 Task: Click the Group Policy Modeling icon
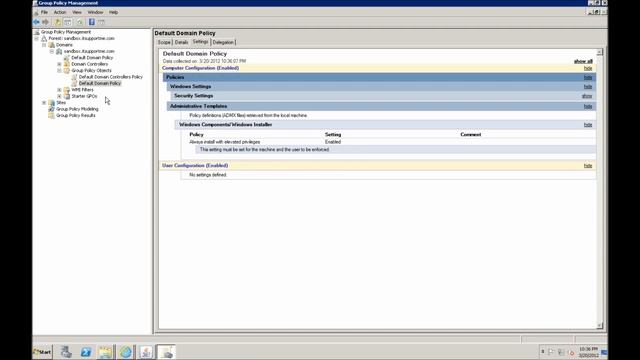point(52,109)
